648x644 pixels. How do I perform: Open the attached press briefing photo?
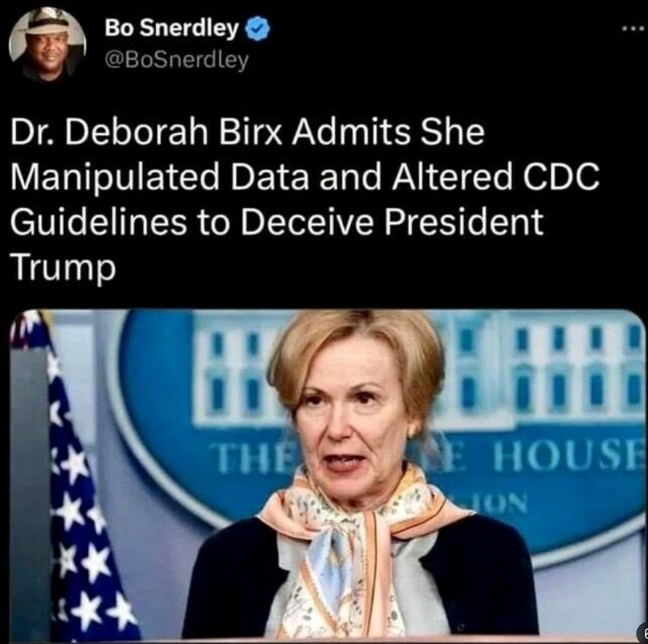coord(328,475)
